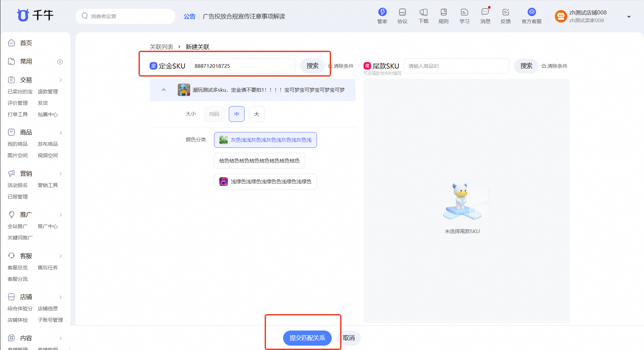Select size option 大

point(257,114)
